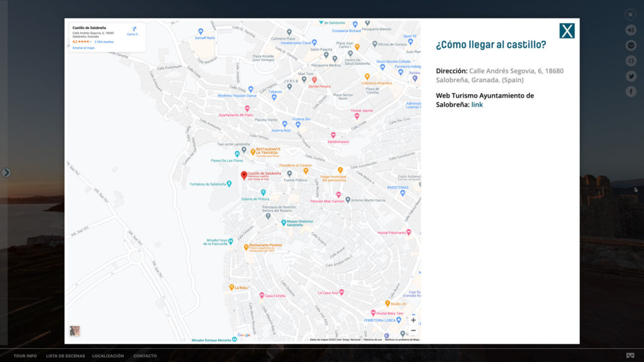
Task: Click the Paseo De Las Flores marker
Action: [237, 155]
